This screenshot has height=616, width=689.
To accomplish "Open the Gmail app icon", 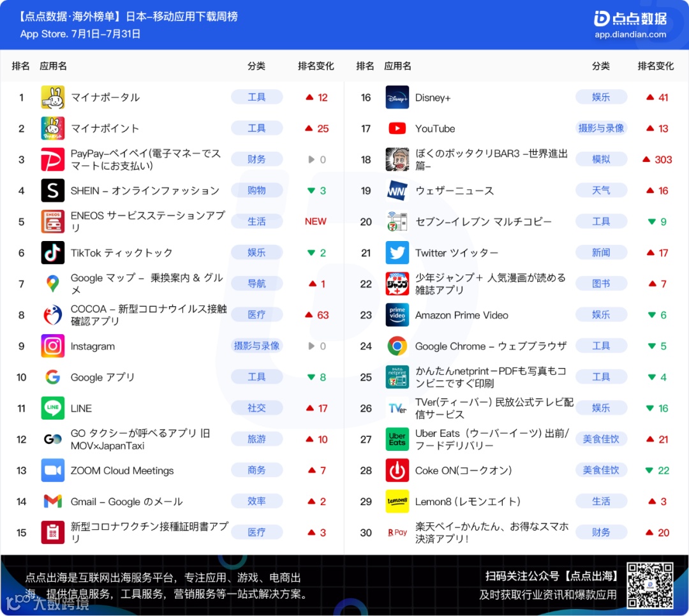I will [53, 501].
